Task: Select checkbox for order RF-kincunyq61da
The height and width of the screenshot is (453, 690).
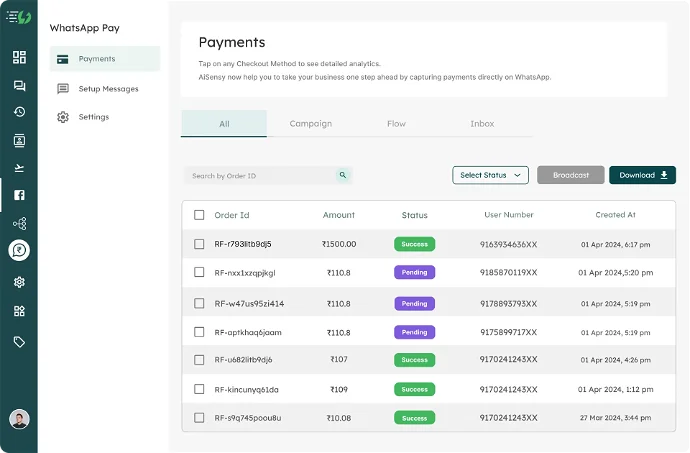Action: pos(199,389)
